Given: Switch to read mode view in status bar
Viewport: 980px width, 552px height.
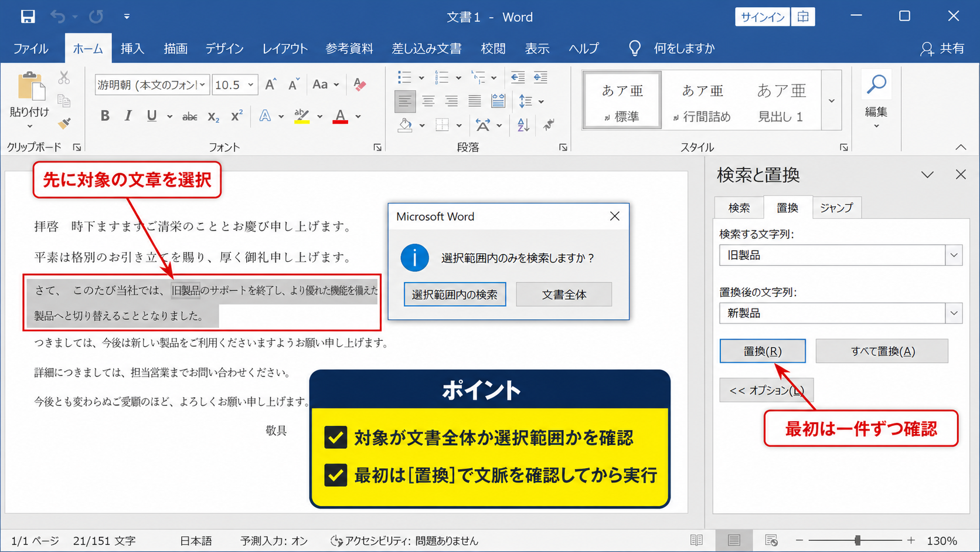Looking at the screenshot, I should 696,540.
